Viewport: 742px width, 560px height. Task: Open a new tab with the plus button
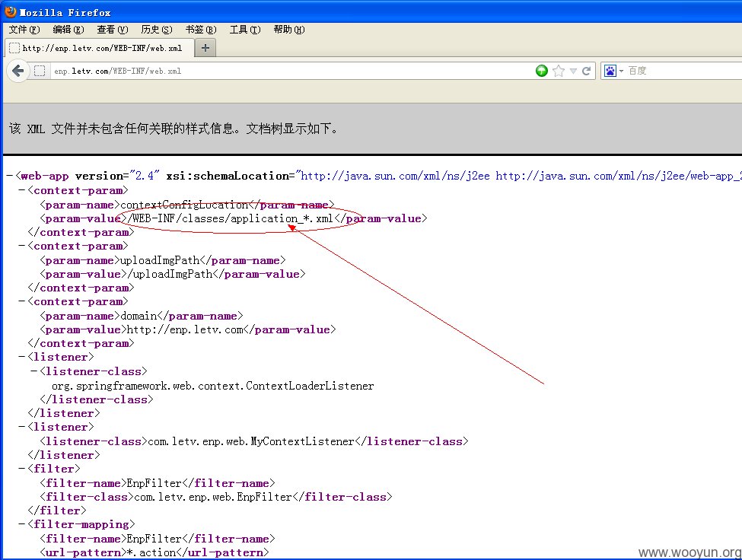[x=205, y=48]
